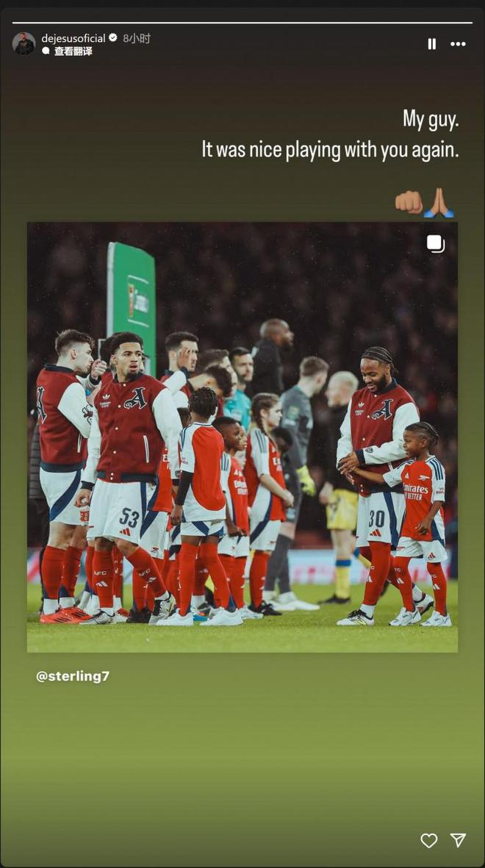Click the "My guy." caption line
Viewport: 485px width, 868px height.
431,119
